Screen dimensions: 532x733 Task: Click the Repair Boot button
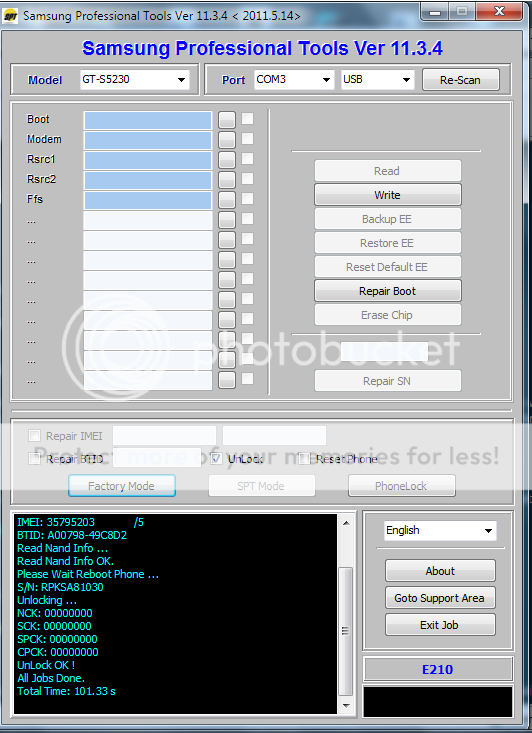388,291
